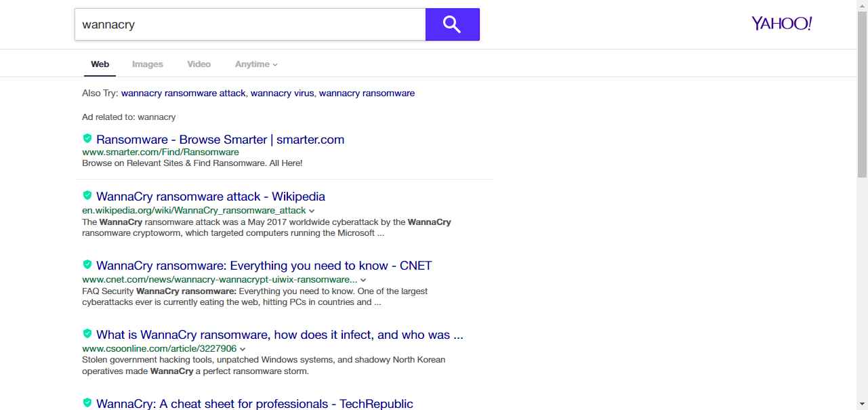Click green shield icon beside CNET result
This screenshot has width=868, height=410.
(87, 265)
